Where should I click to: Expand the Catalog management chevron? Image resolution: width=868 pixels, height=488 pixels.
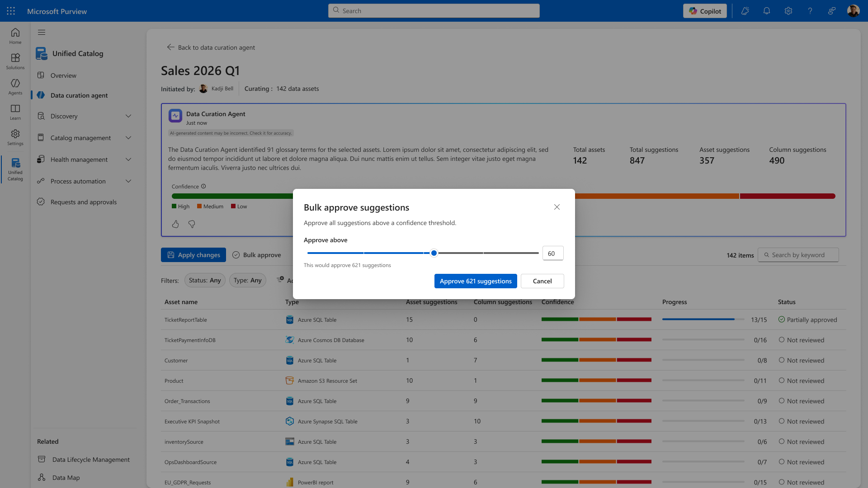128,138
